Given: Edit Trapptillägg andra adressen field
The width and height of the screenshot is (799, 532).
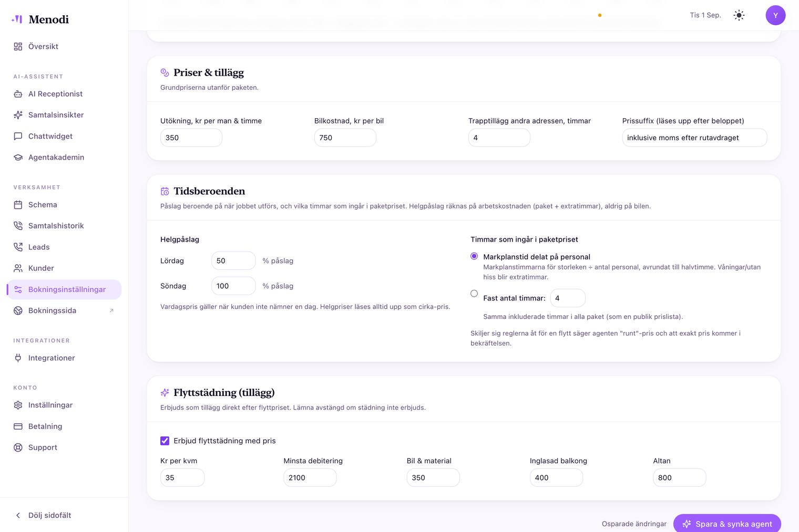Looking at the screenshot, I should pos(499,138).
